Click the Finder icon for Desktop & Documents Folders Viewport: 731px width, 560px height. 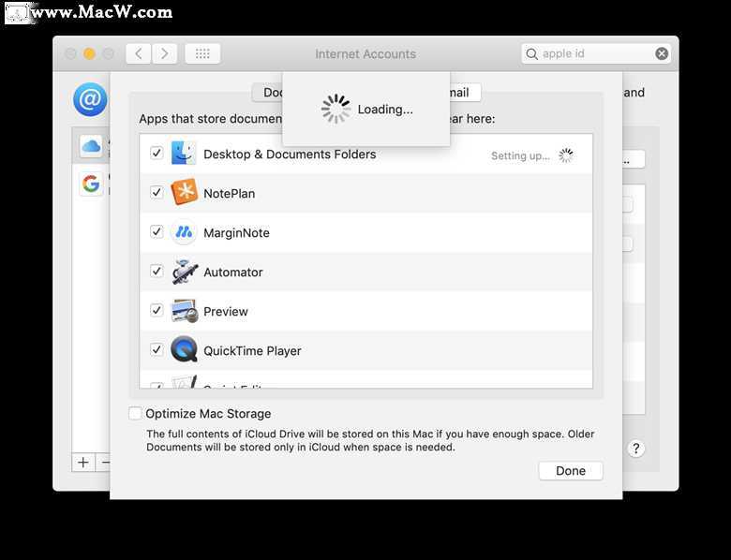point(183,154)
